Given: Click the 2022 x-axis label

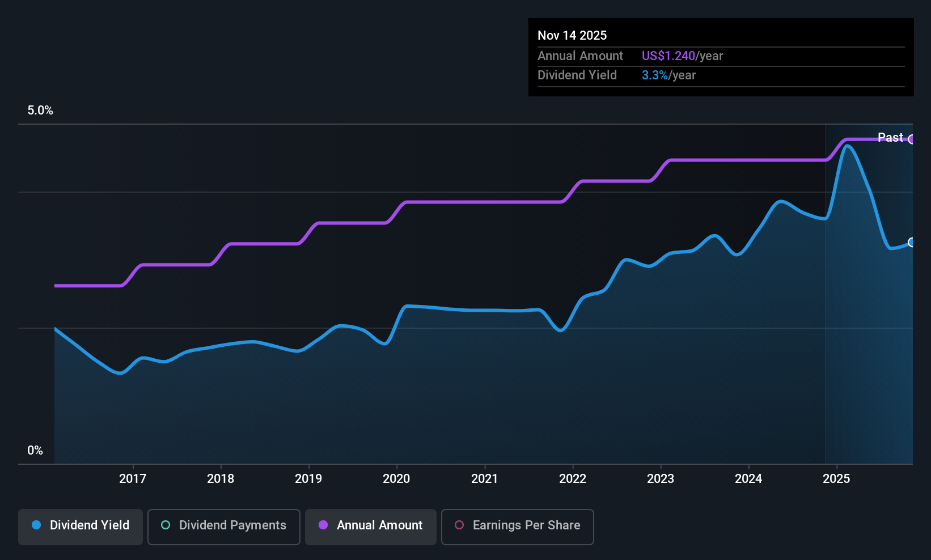Looking at the screenshot, I should tap(573, 478).
